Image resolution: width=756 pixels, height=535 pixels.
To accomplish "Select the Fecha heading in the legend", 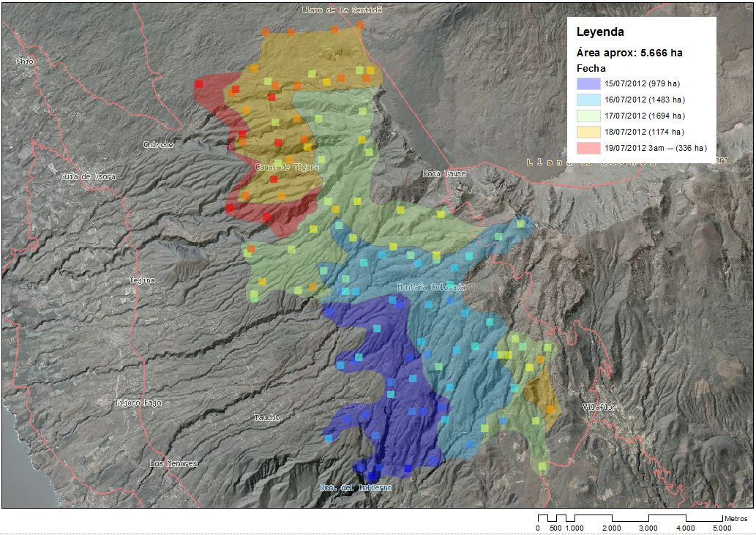I will (x=591, y=68).
